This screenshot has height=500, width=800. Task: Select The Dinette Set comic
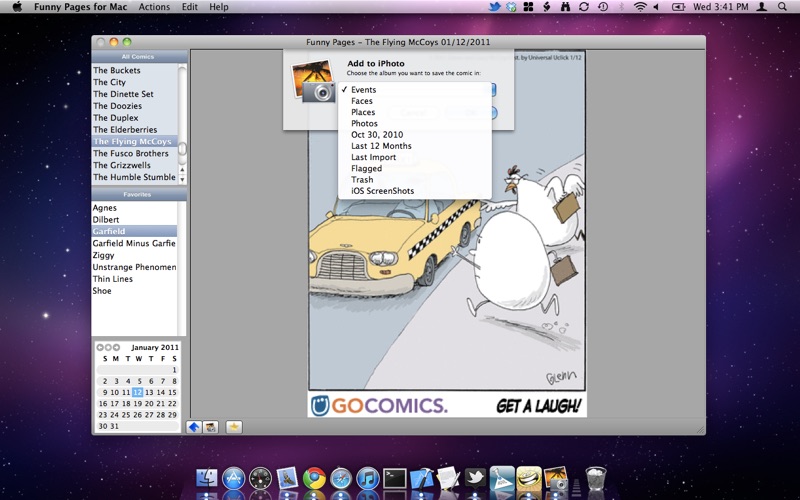135,94
